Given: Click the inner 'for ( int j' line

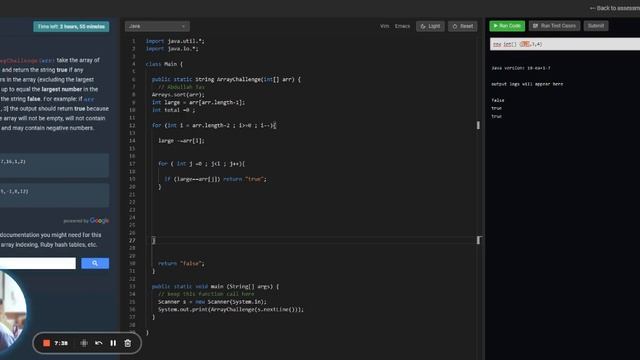Looking at the screenshot, I should pyautogui.click(x=202, y=164).
